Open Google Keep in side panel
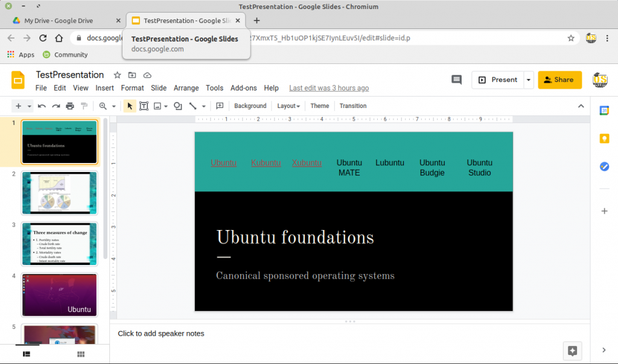This screenshot has width=618, height=364. point(604,138)
